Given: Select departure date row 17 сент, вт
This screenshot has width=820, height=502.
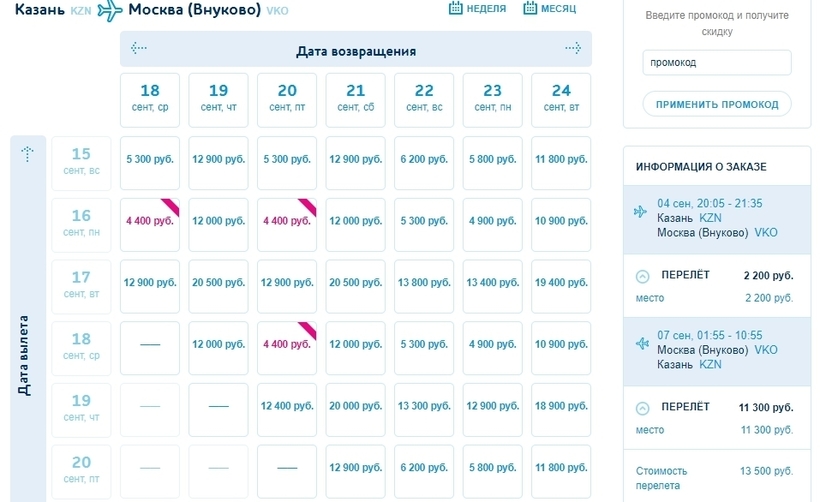Looking at the screenshot, I should (x=81, y=283).
